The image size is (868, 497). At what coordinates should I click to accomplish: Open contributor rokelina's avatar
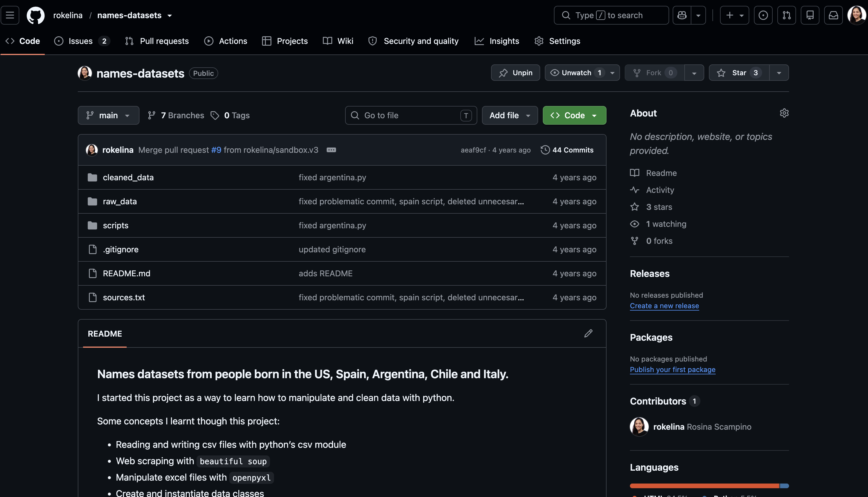[x=639, y=427]
